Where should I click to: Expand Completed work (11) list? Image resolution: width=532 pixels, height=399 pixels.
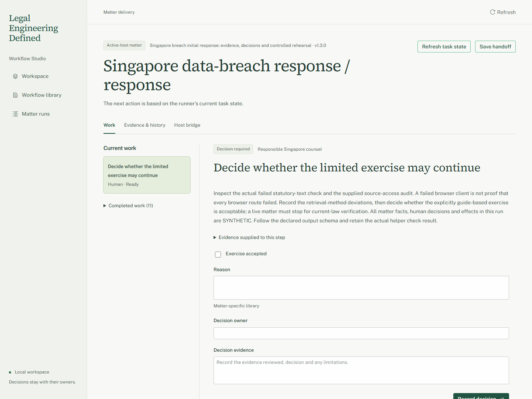click(128, 206)
